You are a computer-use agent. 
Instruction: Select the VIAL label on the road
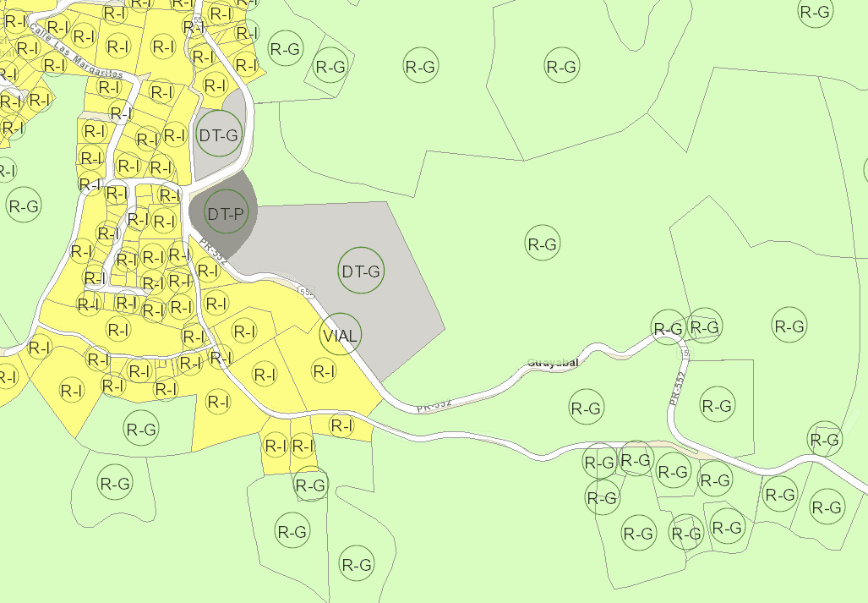340,335
